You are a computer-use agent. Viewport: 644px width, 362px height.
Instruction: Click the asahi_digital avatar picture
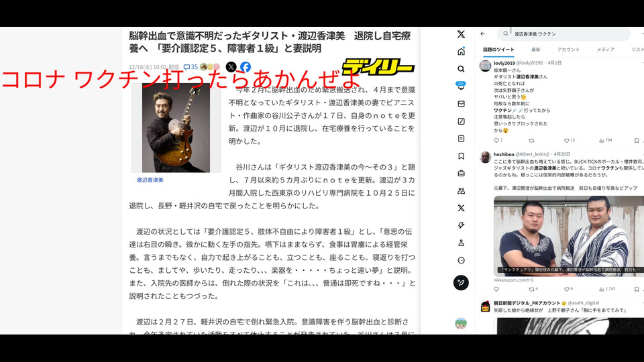(486, 306)
